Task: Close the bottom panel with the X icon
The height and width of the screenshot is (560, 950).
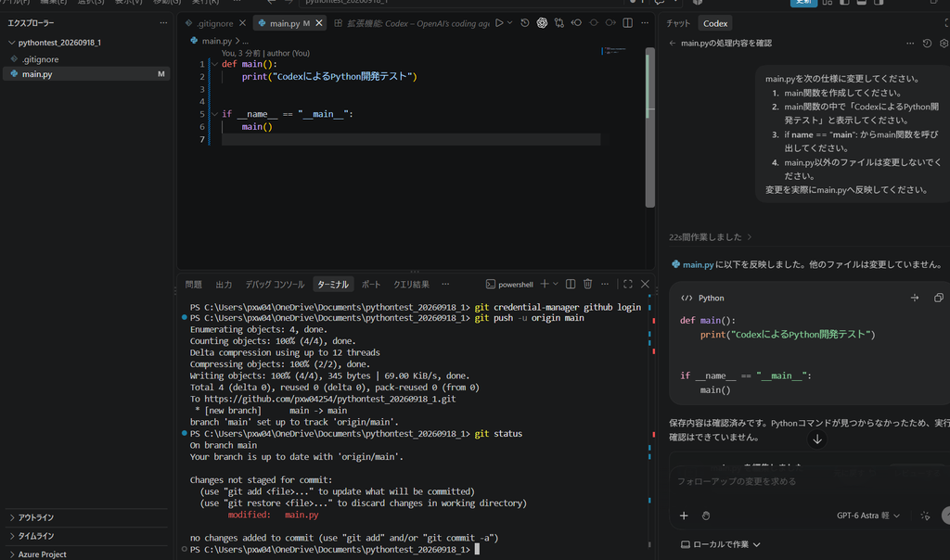Action: tap(646, 284)
